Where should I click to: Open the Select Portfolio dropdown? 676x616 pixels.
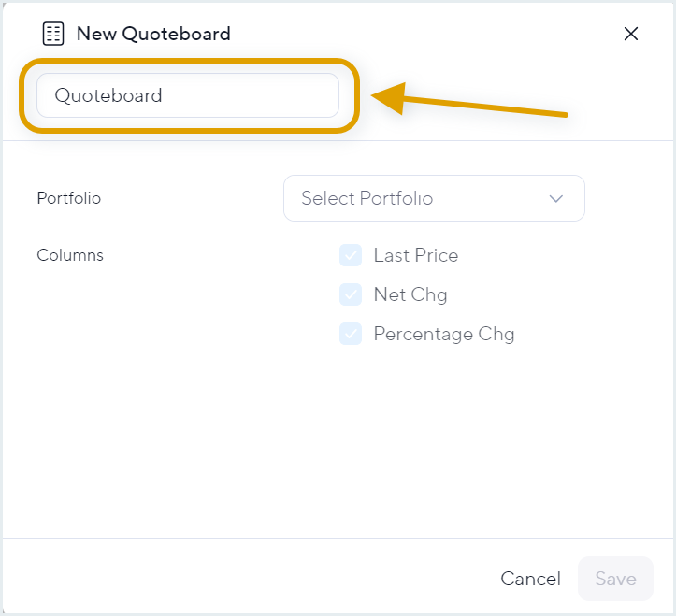pos(434,198)
